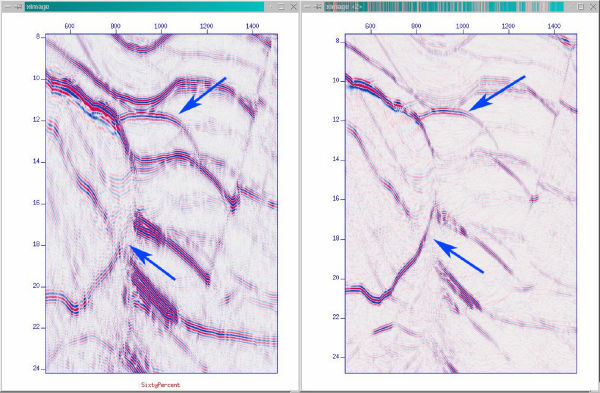Click the lower blue arrow in the right plot

pyautogui.click(x=458, y=256)
